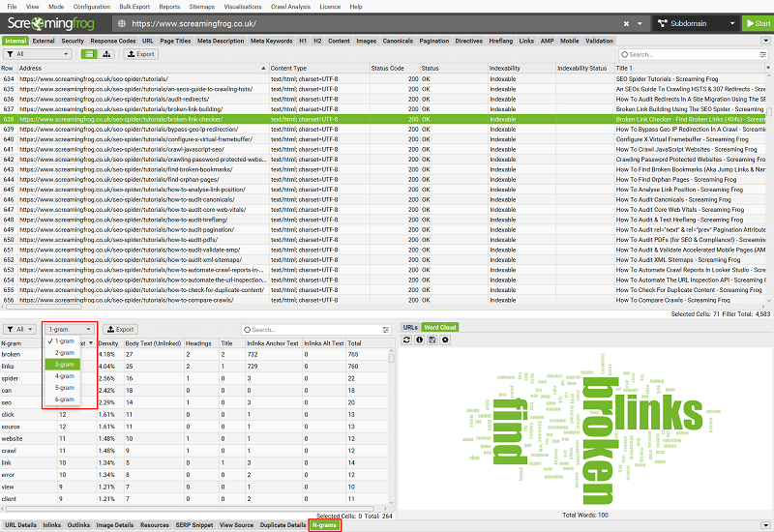Select the Word Cloud tab
Viewport: 774px width, 532px height.
(x=440, y=327)
